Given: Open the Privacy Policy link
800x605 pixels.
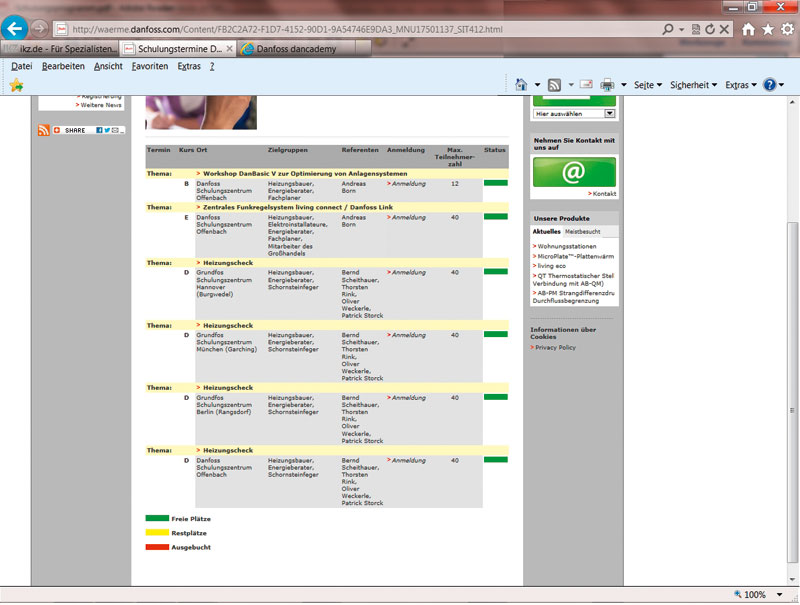Looking at the screenshot, I should 553,347.
